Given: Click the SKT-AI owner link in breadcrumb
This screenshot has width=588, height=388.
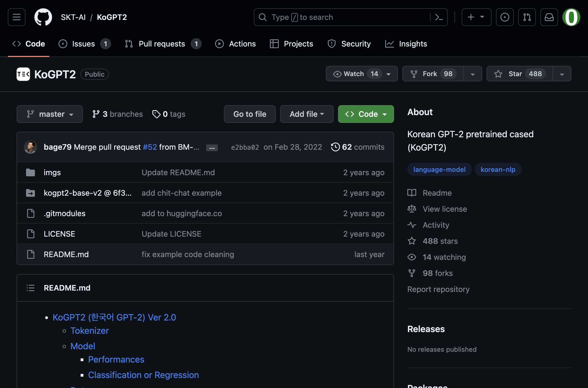Looking at the screenshot, I should click(x=73, y=17).
